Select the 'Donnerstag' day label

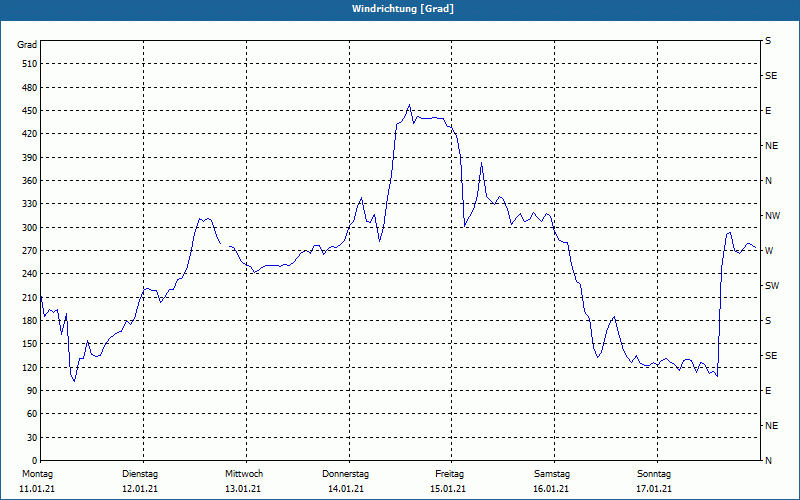[345, 474]
